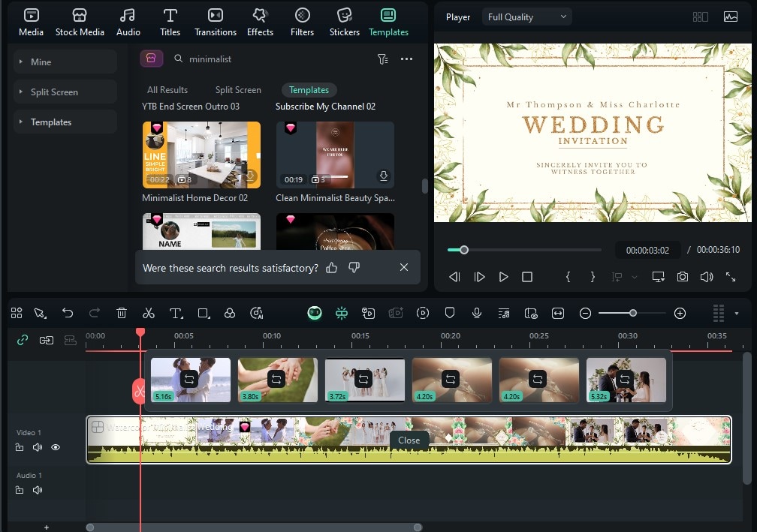The height and width of the screenshot is (532, 757).
Task: Add a marker to the timeline
Action: tap(449, 313)
